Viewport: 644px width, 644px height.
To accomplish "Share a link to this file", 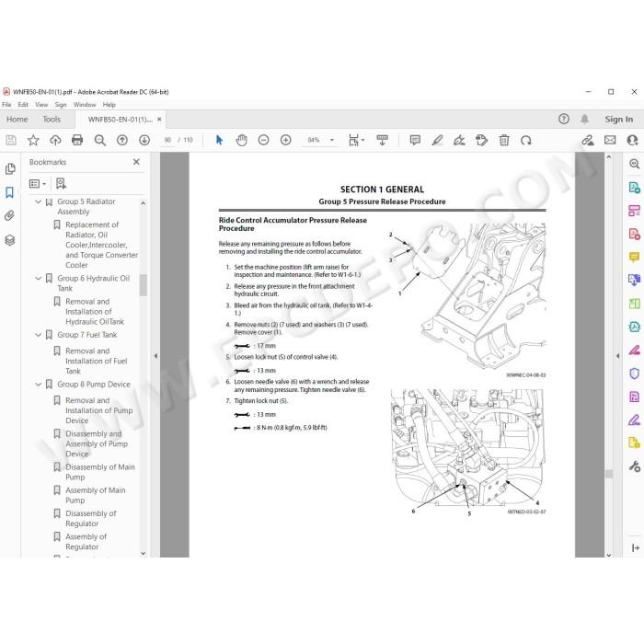I will (x=588, y=141).
